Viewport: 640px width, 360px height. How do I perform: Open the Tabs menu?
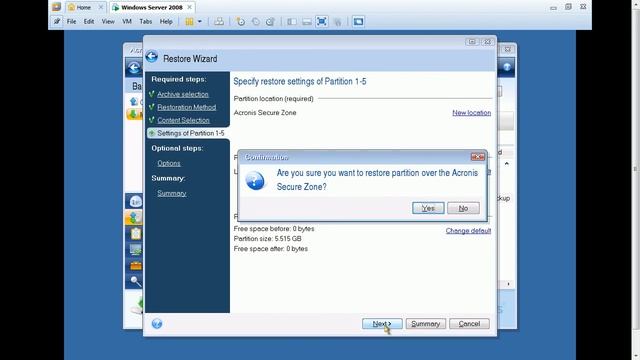point(145,22)
